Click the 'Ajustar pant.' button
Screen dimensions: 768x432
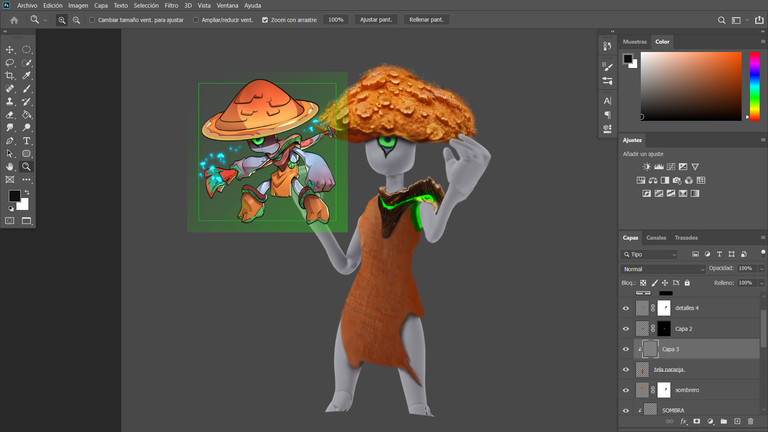376,20
